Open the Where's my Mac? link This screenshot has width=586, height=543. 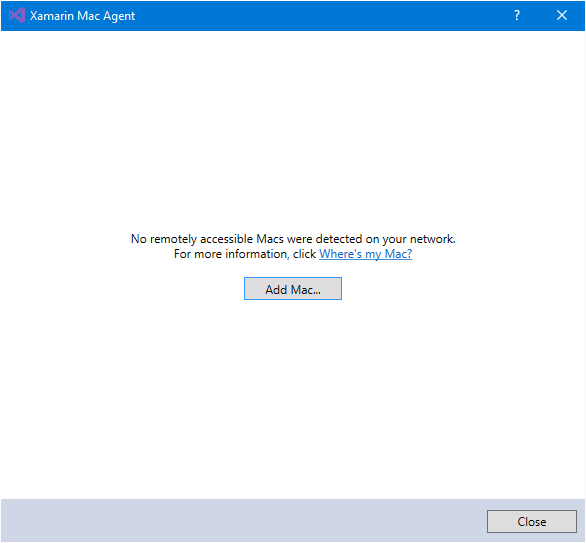(366, 254)
